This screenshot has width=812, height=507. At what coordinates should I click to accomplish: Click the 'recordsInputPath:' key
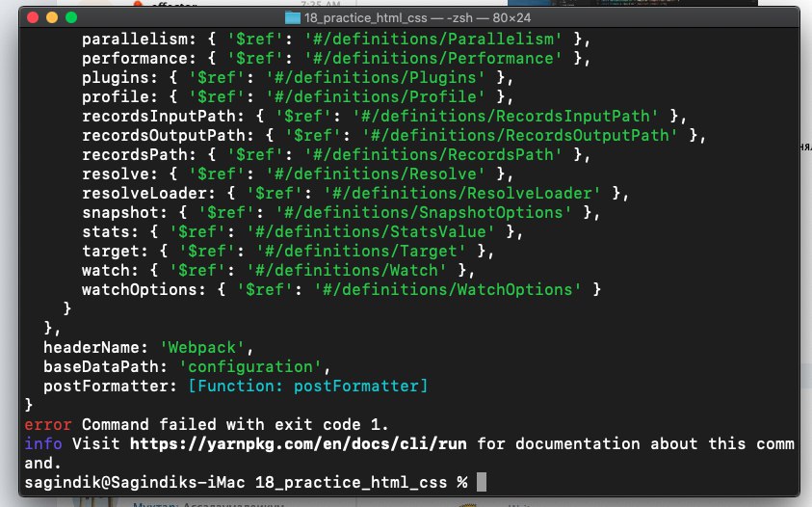coord(163,116)
